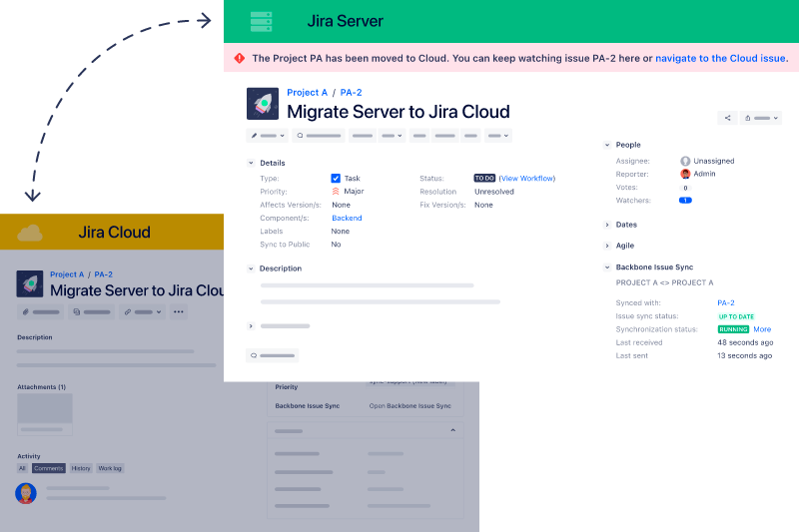Click the View Workflow link
The width and height of the screenshot is (799, 532).
[527, 179]
